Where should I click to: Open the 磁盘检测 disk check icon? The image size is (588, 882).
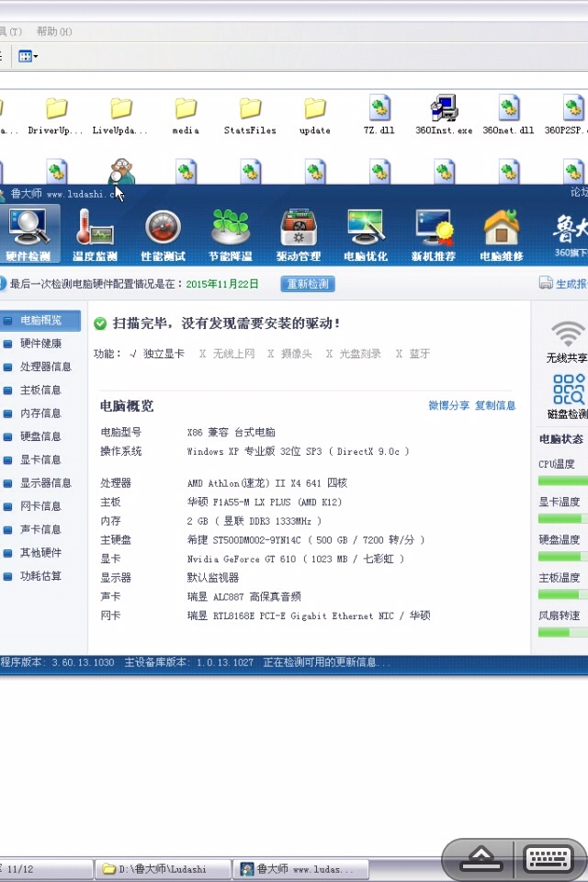pyautogui.click(x=567, y=397)
